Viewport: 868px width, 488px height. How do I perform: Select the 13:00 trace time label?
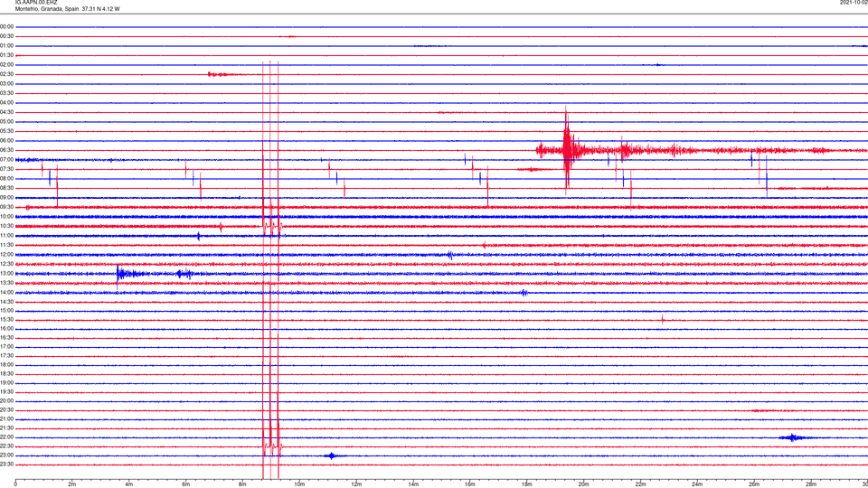[x=7, y=273]
